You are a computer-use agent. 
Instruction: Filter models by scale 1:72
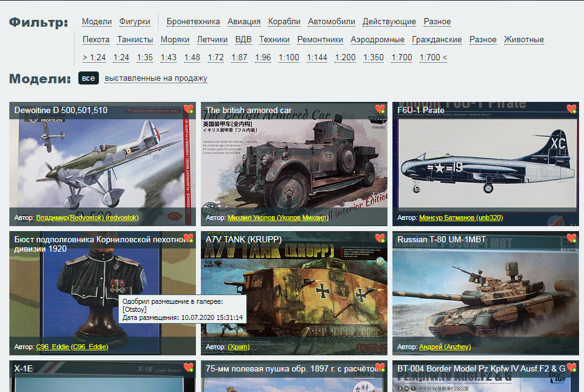216,58
